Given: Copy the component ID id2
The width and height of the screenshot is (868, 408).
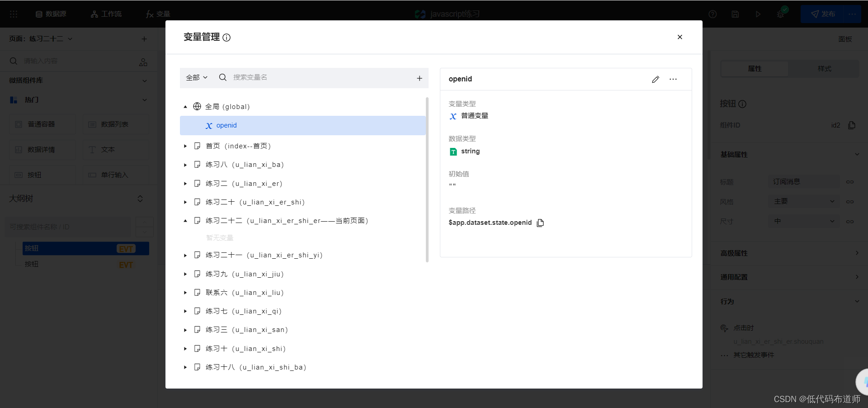Looking at the screenshot, I should click(x=852, y=125).
